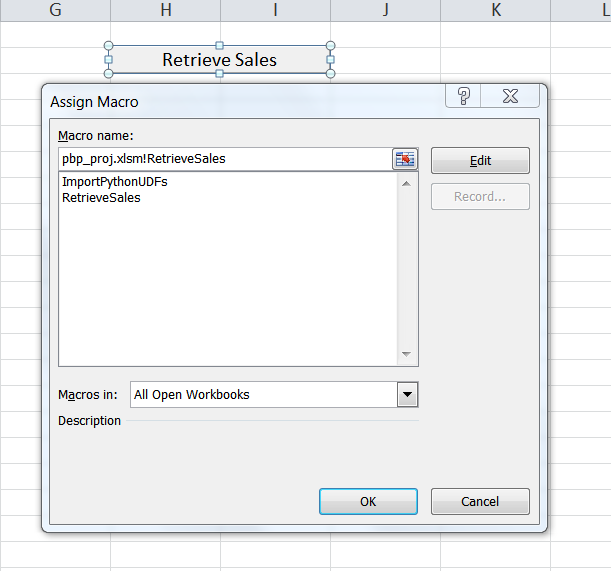611x571 pixels.
Task: Select column K header
Action: 496,10
